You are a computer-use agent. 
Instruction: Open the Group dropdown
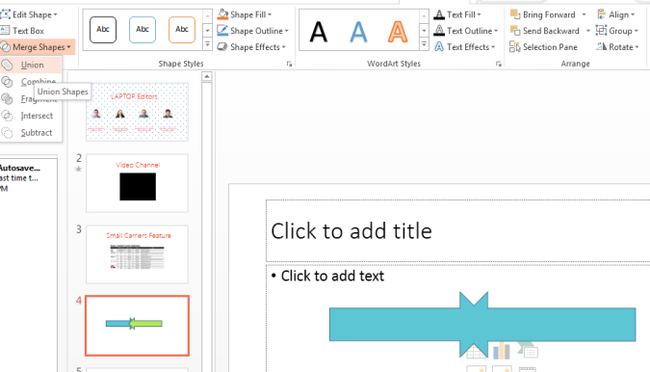617,31
